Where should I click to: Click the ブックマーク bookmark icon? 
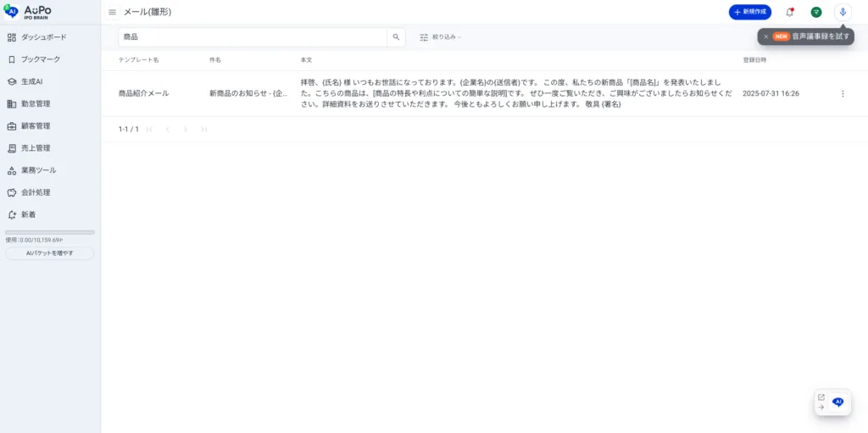tap(12, 59)
